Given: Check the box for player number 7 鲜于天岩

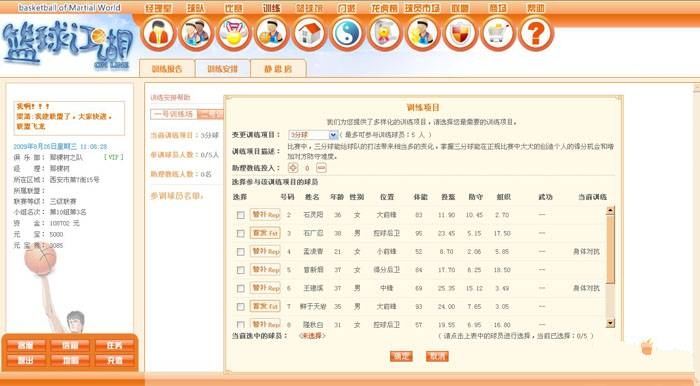Looking at the screenshot, I should 241,307.
